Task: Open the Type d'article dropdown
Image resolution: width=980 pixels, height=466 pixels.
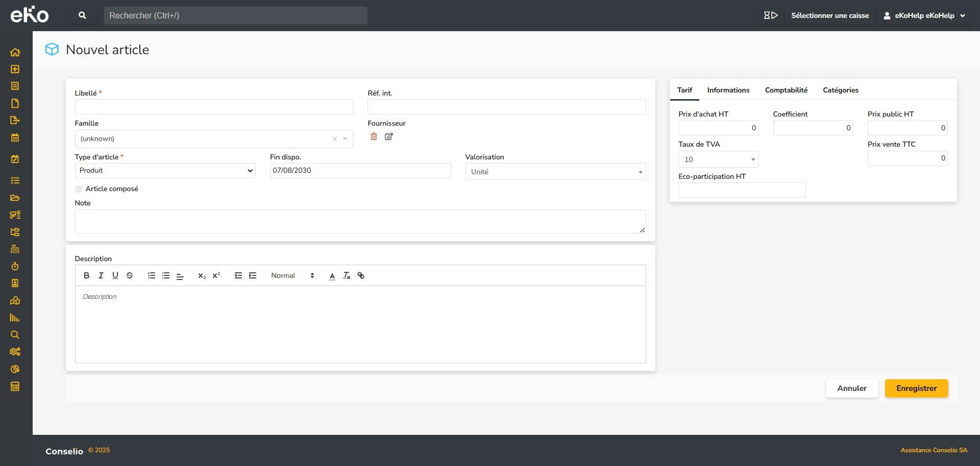Action: point(165,171)
